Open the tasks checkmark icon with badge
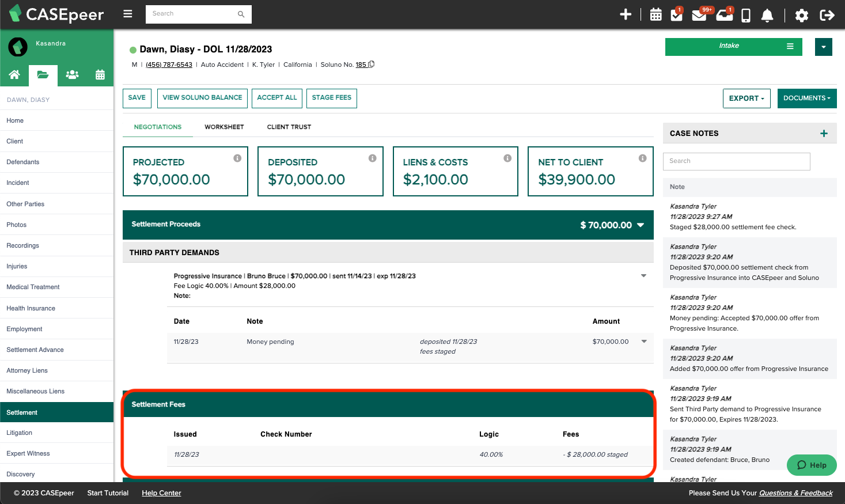Screen dimensions: 845x504 [677, 14]
